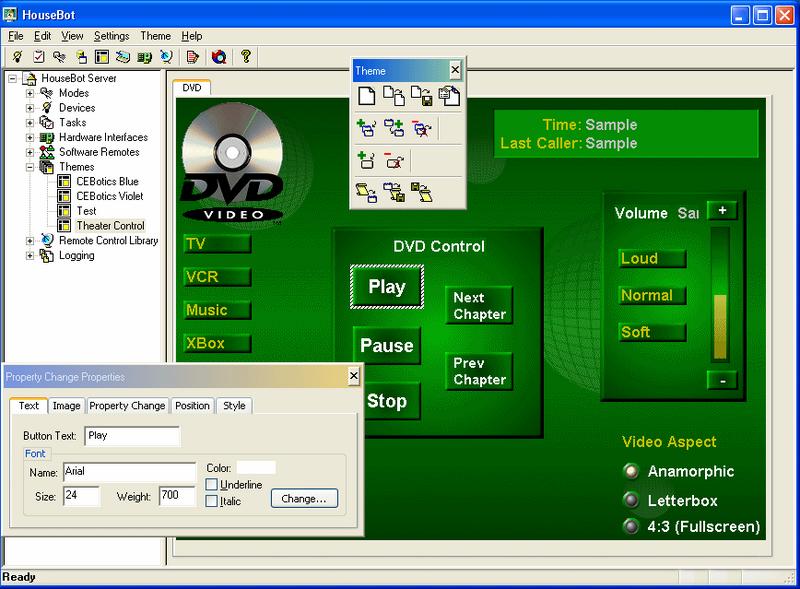Click the second add panel icon with plus
Viewport: 800px width, 589px height.
click(x=394, y=128)
